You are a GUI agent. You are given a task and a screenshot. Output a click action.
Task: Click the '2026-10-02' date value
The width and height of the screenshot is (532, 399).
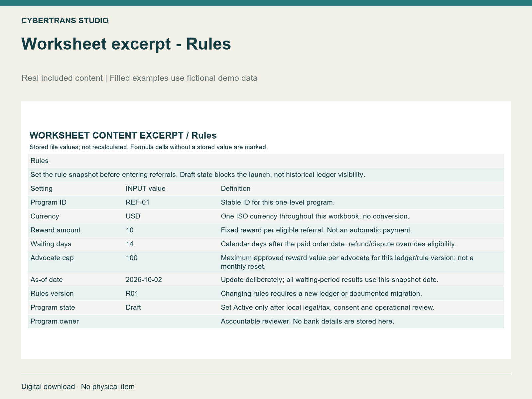tap(171, 280)
